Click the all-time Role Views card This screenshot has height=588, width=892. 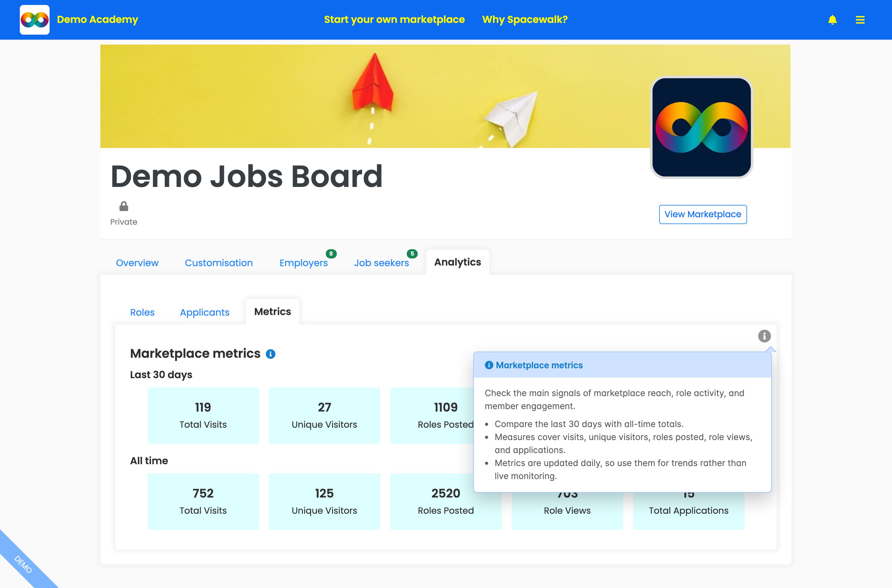[567, 511]
